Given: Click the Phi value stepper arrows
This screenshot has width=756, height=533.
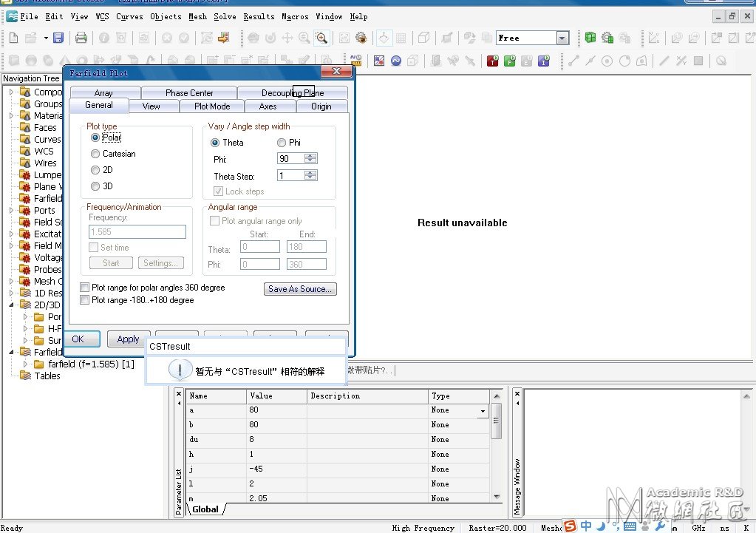Looking at the screenshot, I should pos(311,158).
